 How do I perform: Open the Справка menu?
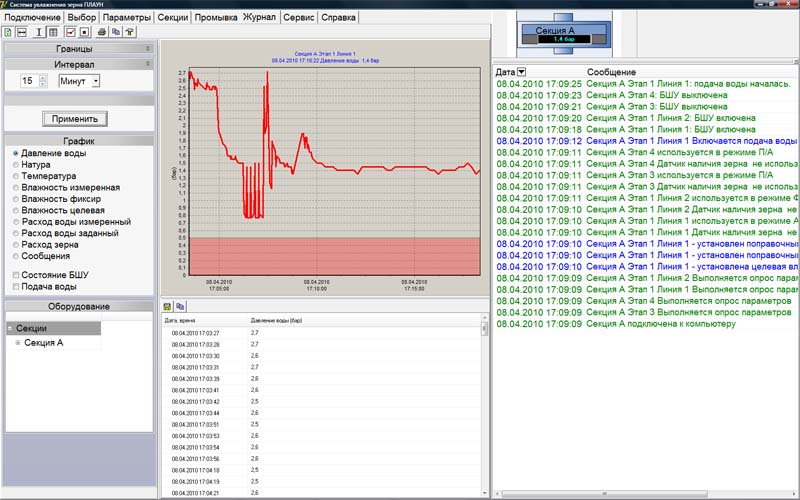point(338,17)
